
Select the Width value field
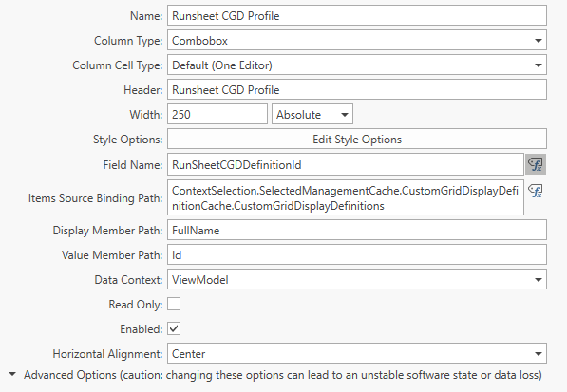pyautogui.click(x=217, y=114)
